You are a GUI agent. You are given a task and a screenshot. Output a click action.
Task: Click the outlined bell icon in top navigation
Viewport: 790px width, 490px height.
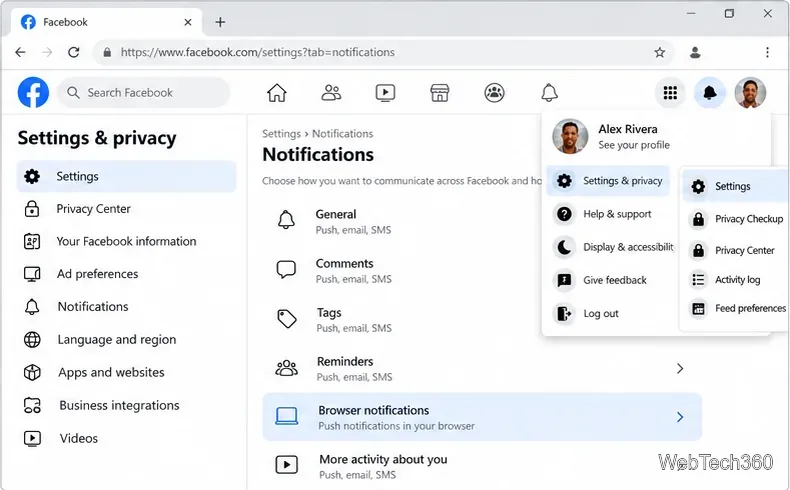point(549,93)
